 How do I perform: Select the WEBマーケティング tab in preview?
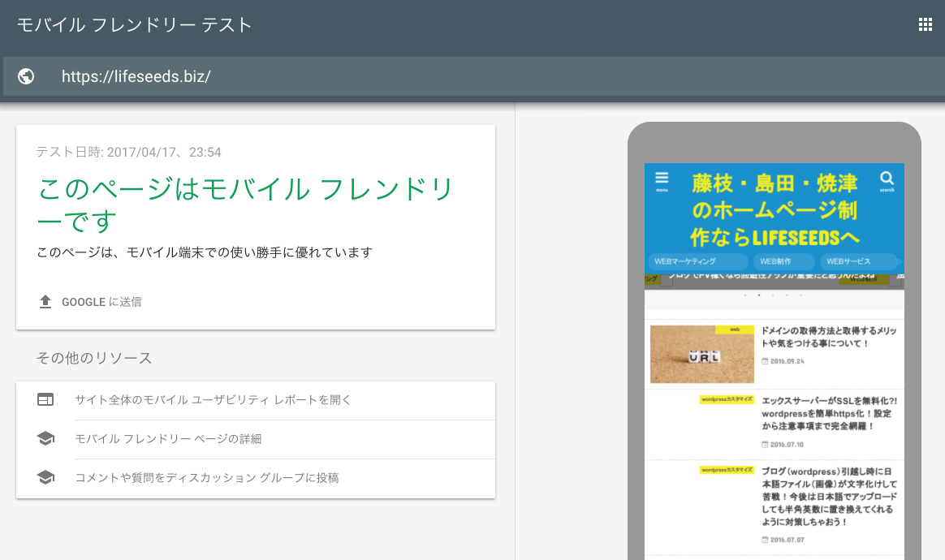pyautogui.click(x=697, y=261)
